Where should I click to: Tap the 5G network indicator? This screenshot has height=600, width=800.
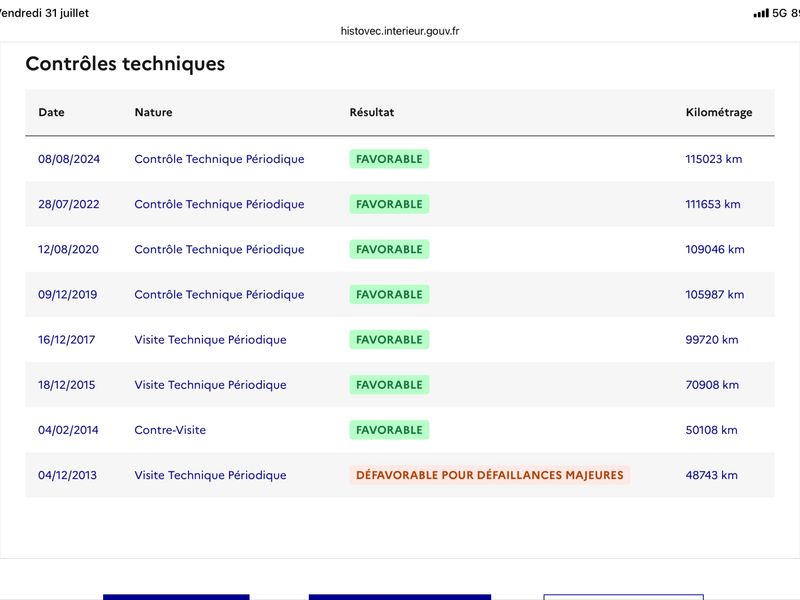pos(780,13)
